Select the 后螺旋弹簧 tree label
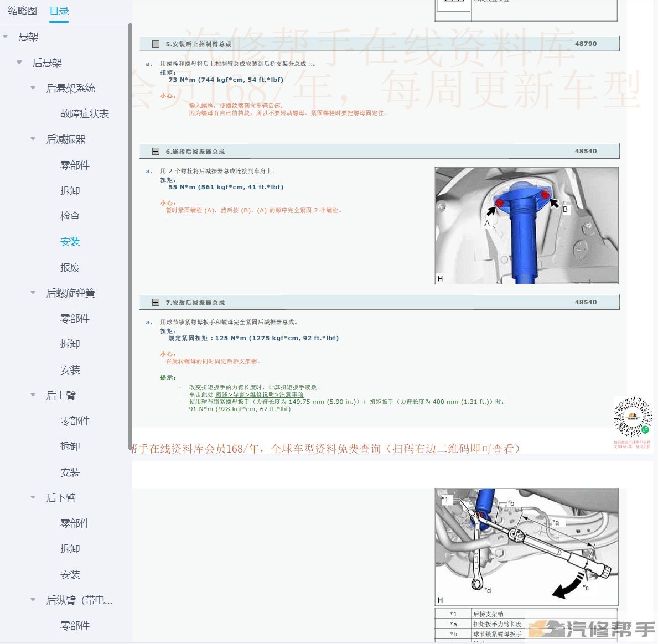Image resolution: width=658 pixels, height=644 pixels. (x=70, y=293)
